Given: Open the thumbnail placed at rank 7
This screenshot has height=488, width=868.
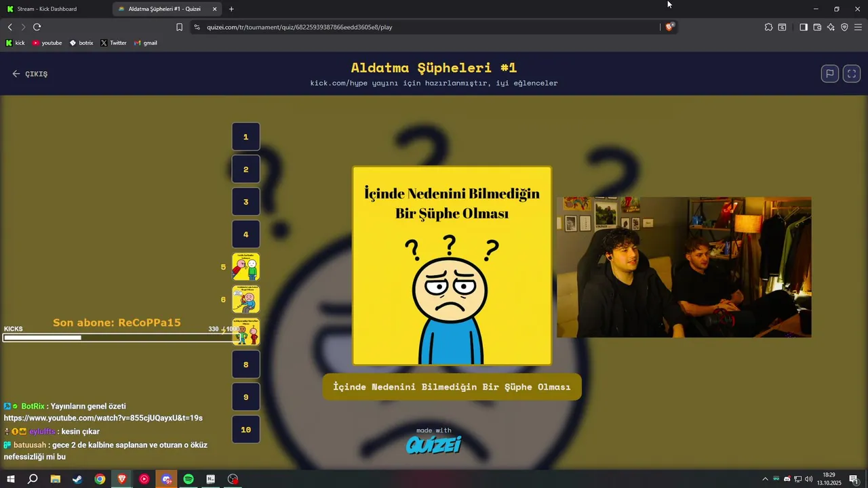Looking at the screenshot, I should pos(246,332).
